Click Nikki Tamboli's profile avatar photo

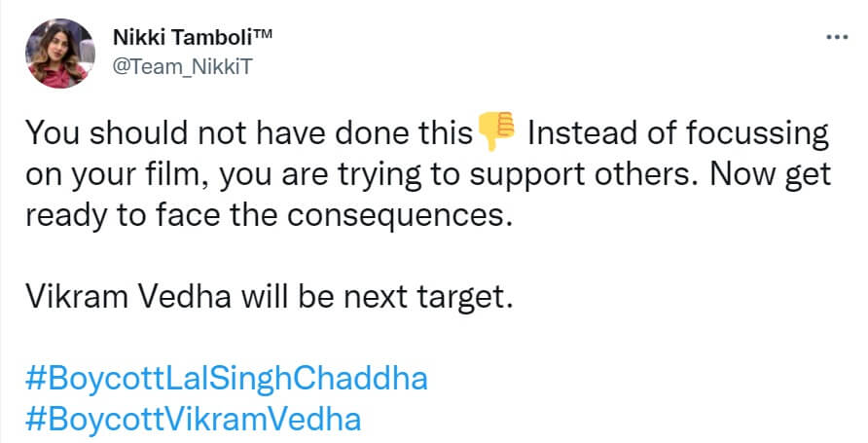coord(58,54)
